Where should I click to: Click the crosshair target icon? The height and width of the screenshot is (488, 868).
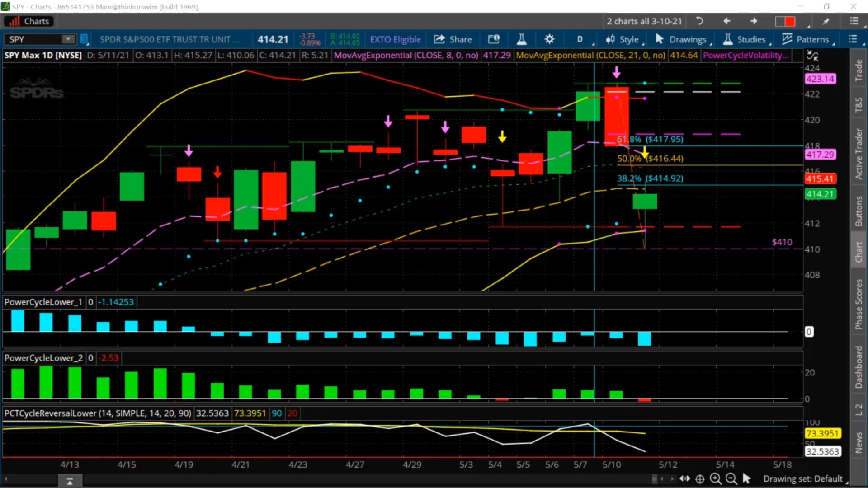tap(700, 479)
